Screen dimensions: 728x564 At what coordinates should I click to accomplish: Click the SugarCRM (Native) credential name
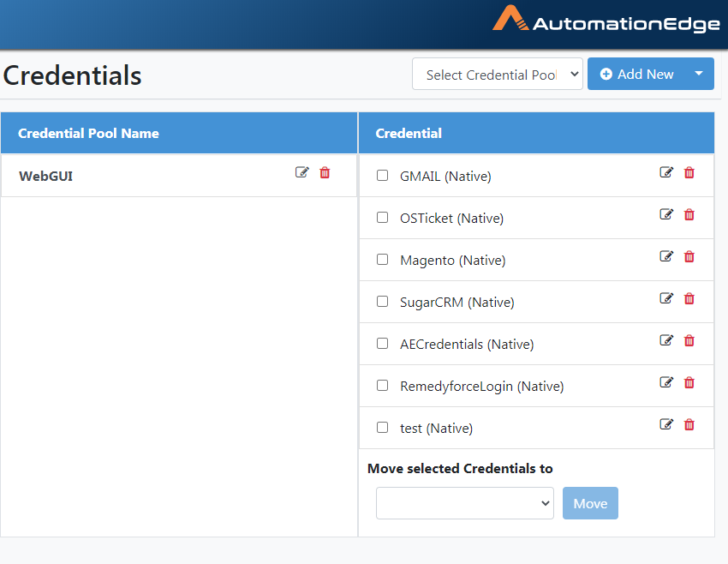[457, 303]
